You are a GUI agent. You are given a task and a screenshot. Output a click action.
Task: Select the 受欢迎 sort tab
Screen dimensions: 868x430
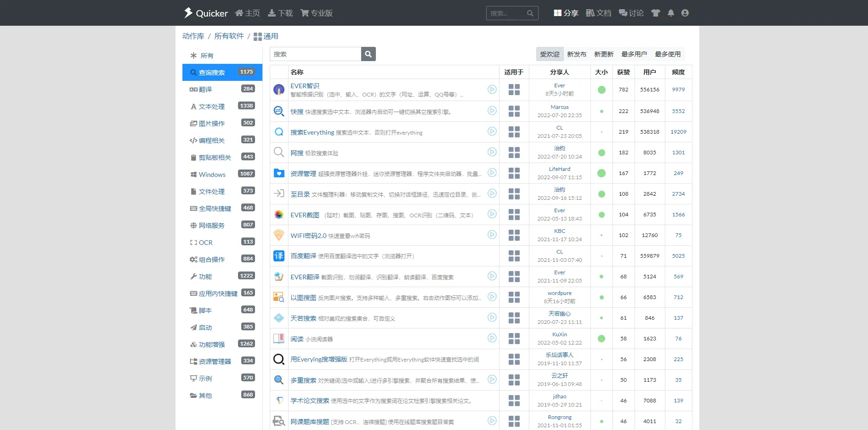tap(550, 54)
